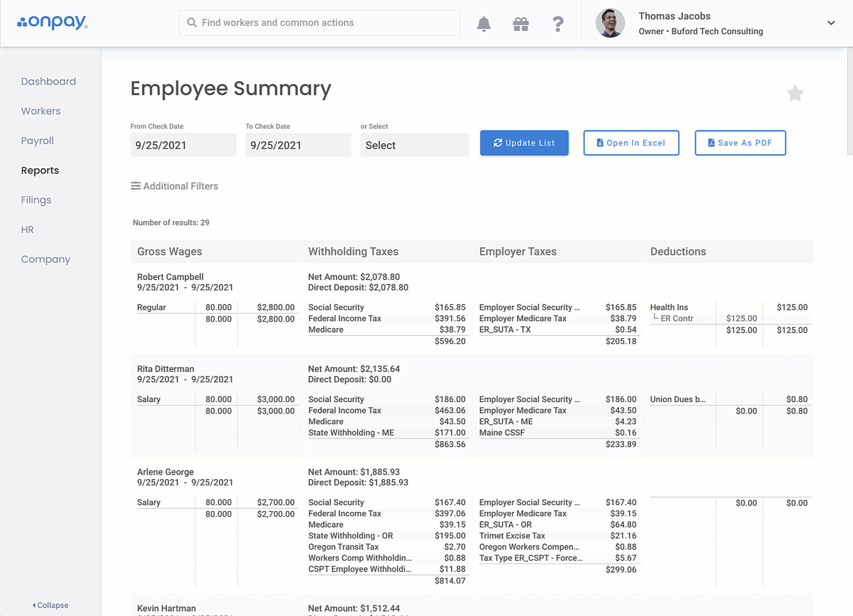Viewport: 853px width, 616px height.
Task: Expand Additional Filters
Action: (x=174, y=186)
